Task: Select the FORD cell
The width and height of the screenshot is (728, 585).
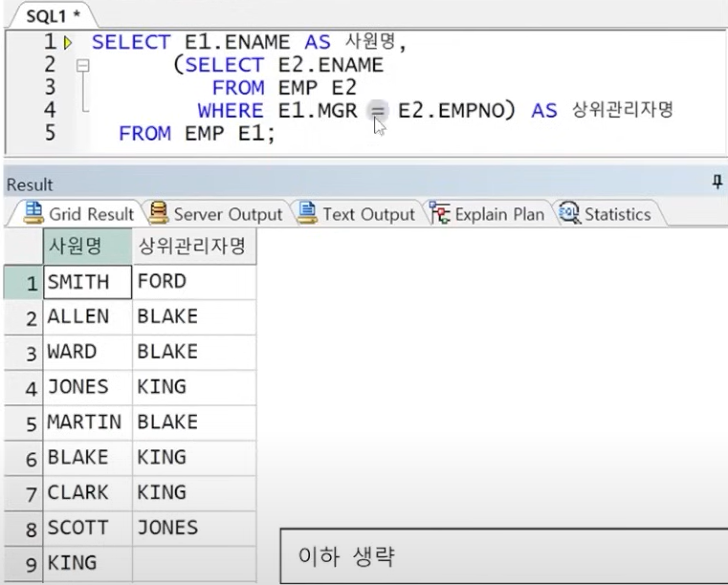Action: pyautogui.click(x=194, y=282)
